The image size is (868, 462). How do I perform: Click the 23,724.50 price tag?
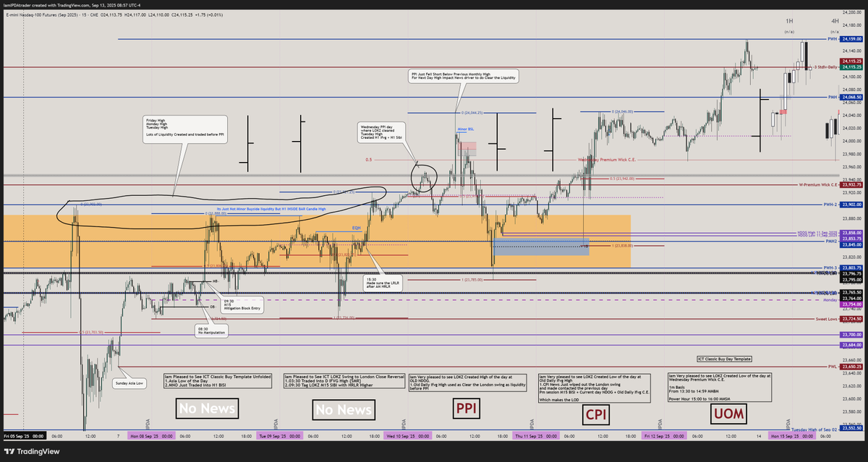coord(851,318)
